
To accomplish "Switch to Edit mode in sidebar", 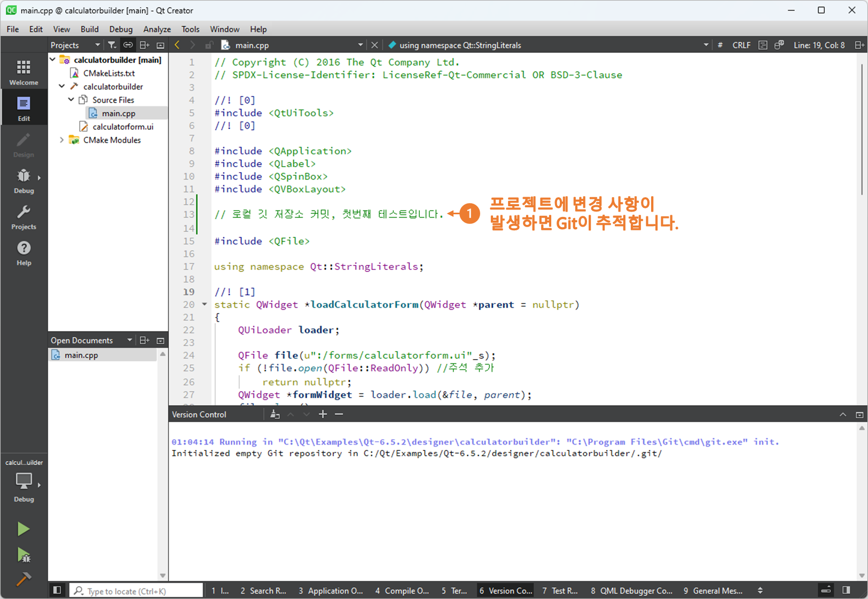I will coord(24,108).
